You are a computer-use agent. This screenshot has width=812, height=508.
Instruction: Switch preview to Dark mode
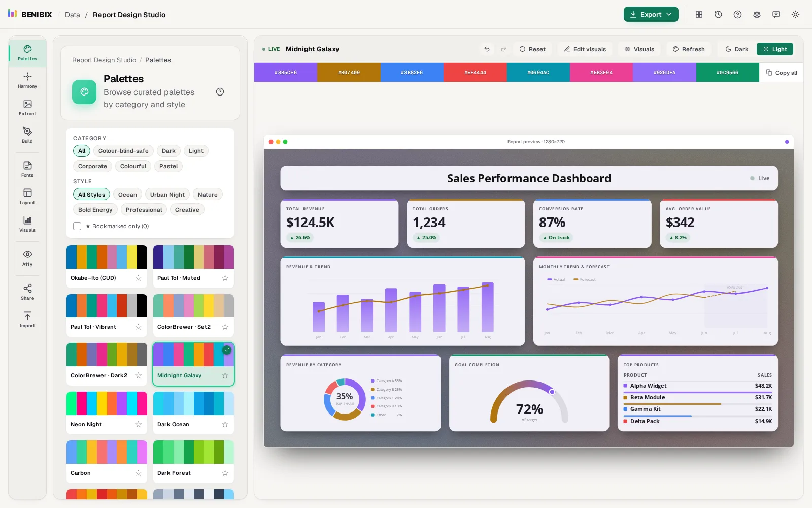click(736, 49)
